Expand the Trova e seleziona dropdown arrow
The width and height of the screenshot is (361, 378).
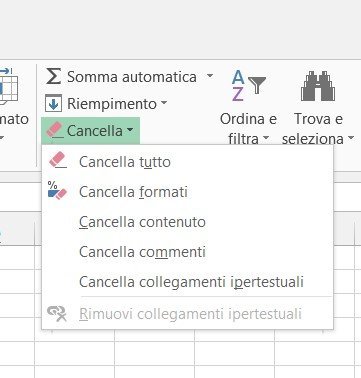351,138
